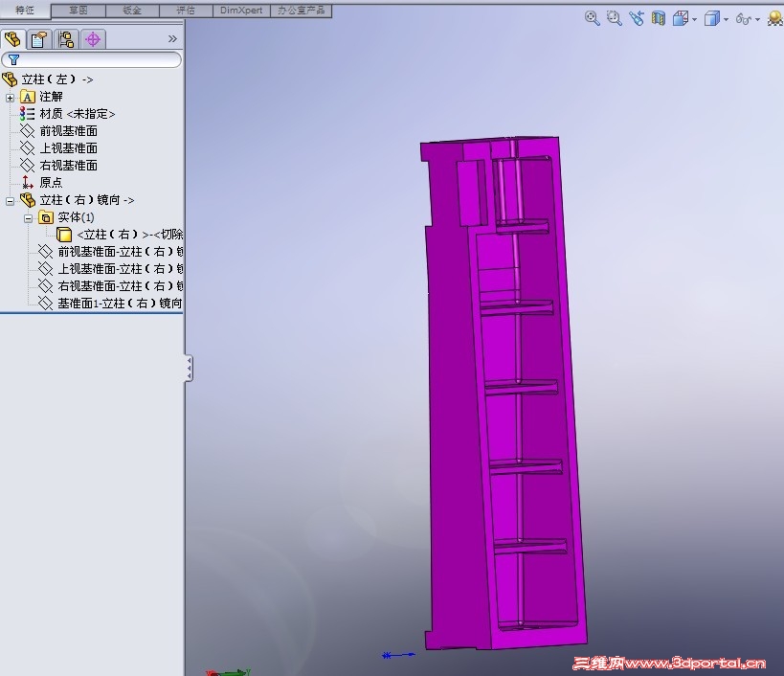The image size is (784, 676).
Task: Open the ConfigurationManager tab icon
Action: point(66,39)
